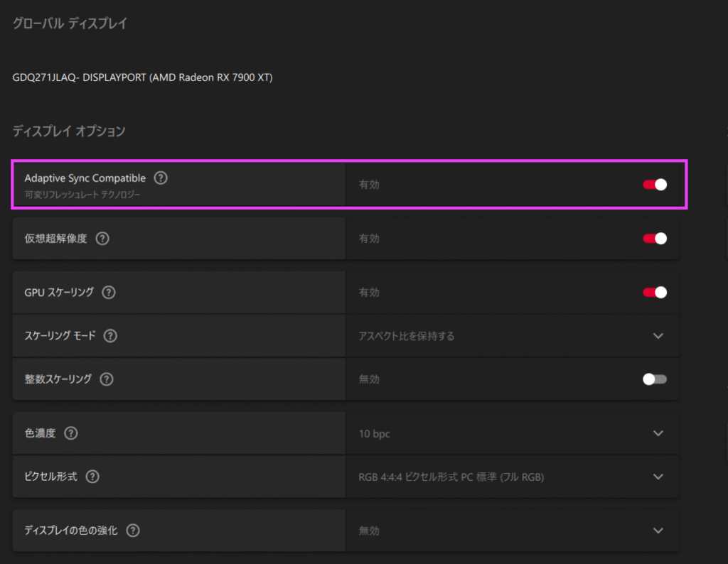The image size is (728, 564).
Task: Open the 整数スケーリング help tooltip icon
Action: click(x=107, y=379)
